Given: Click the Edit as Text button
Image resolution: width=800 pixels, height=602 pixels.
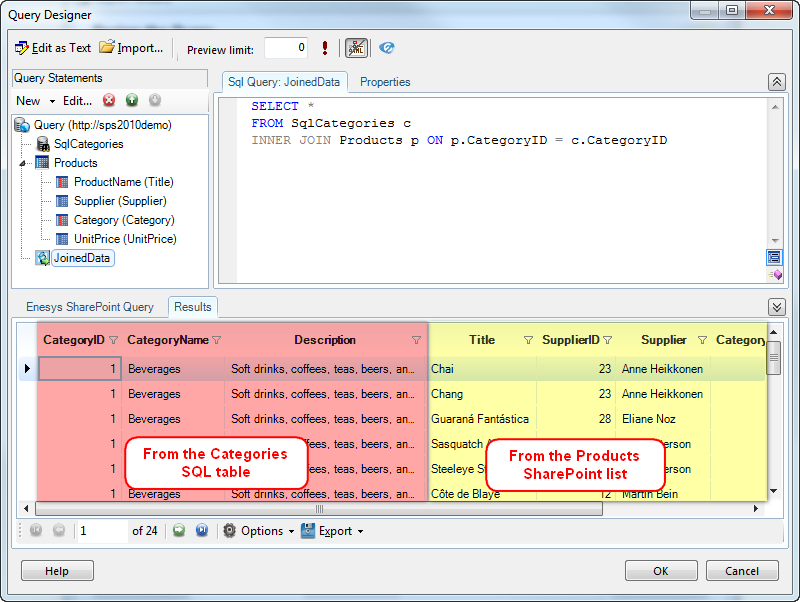Looking at the screenshot, I should (53, 48).
